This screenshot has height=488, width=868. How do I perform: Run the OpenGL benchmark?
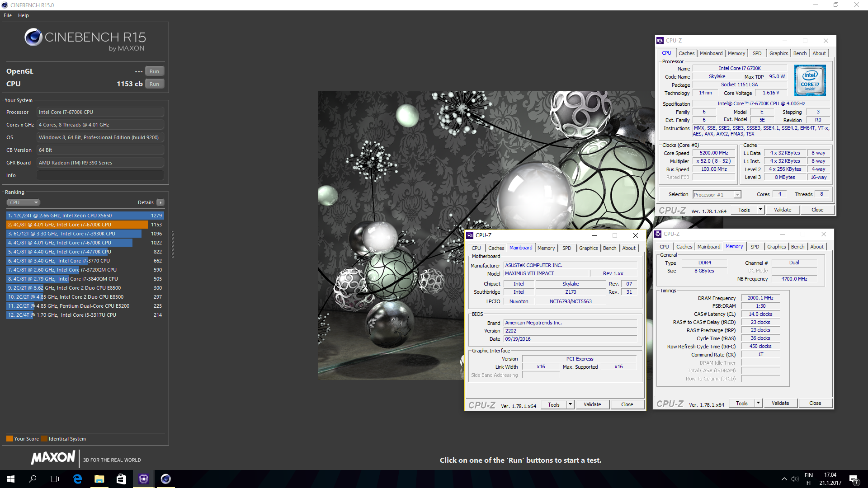point(155,71)
